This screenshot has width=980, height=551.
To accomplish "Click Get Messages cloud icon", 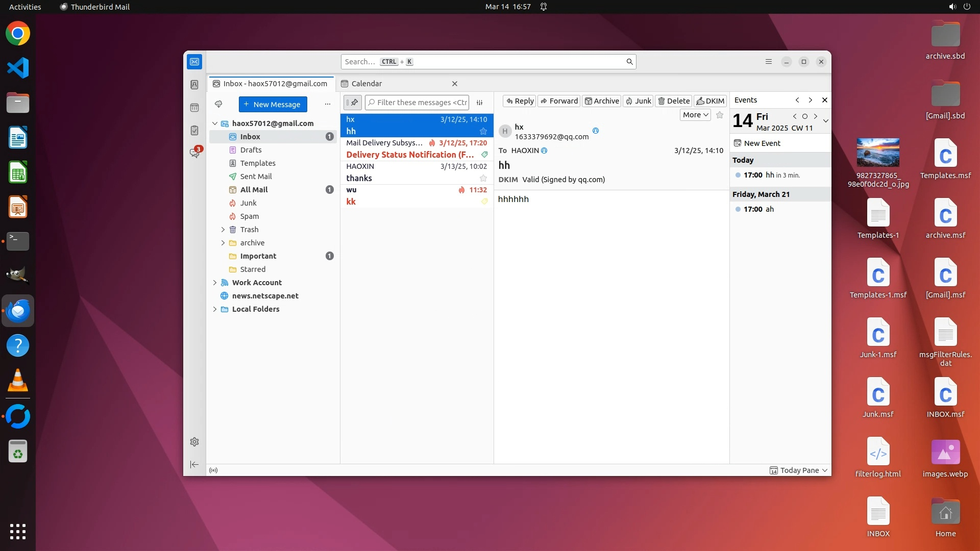I will pyautogui.click(x=218, y=104).
